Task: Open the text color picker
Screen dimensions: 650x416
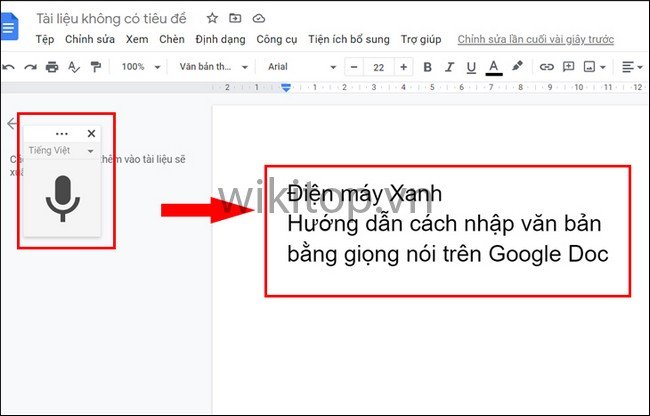Action: coord(494,67)
